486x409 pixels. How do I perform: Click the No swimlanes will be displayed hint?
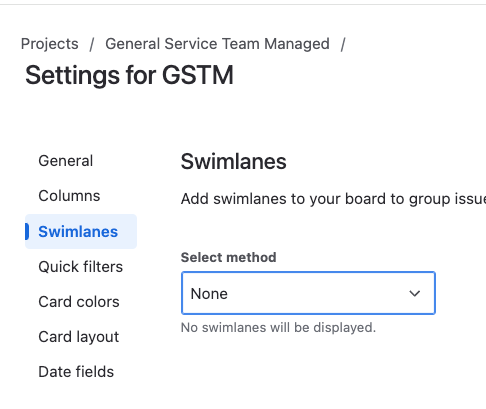click(x=278, y=328)
